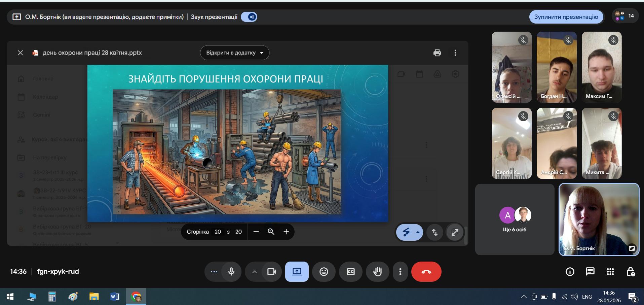644x305 pixels.
Task: Expand the presentation to full view
Action: (x=455, y=232)
